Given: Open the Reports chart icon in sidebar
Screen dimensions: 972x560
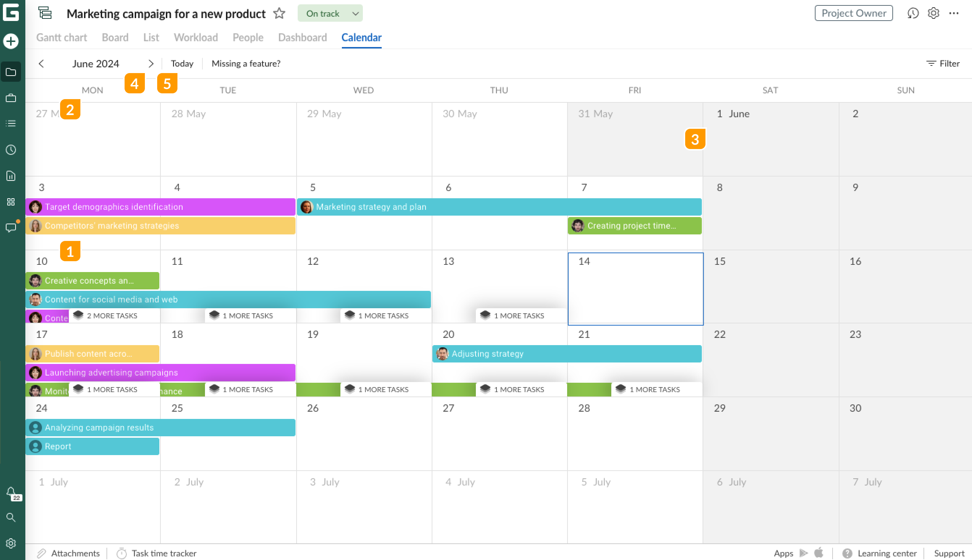Looking at the screenshot, I should (x=11, y=176).
